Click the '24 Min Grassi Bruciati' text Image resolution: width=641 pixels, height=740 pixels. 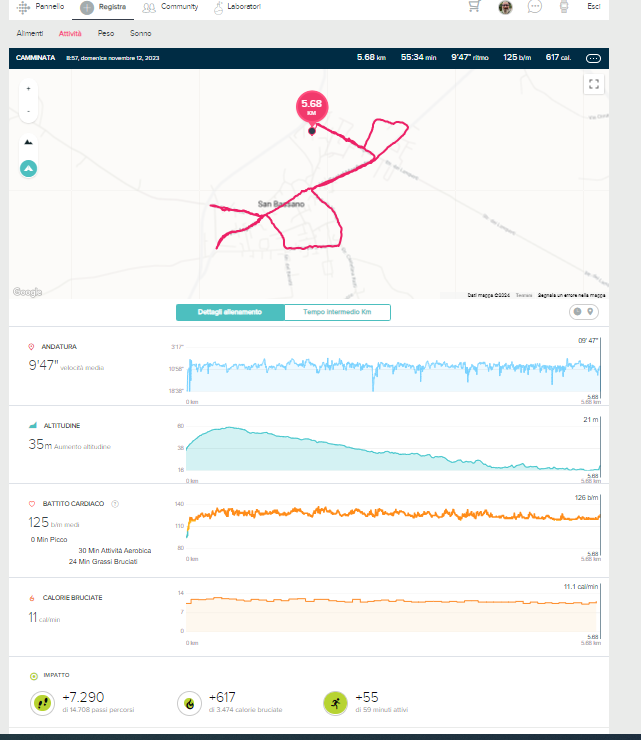tap(103, 562)
